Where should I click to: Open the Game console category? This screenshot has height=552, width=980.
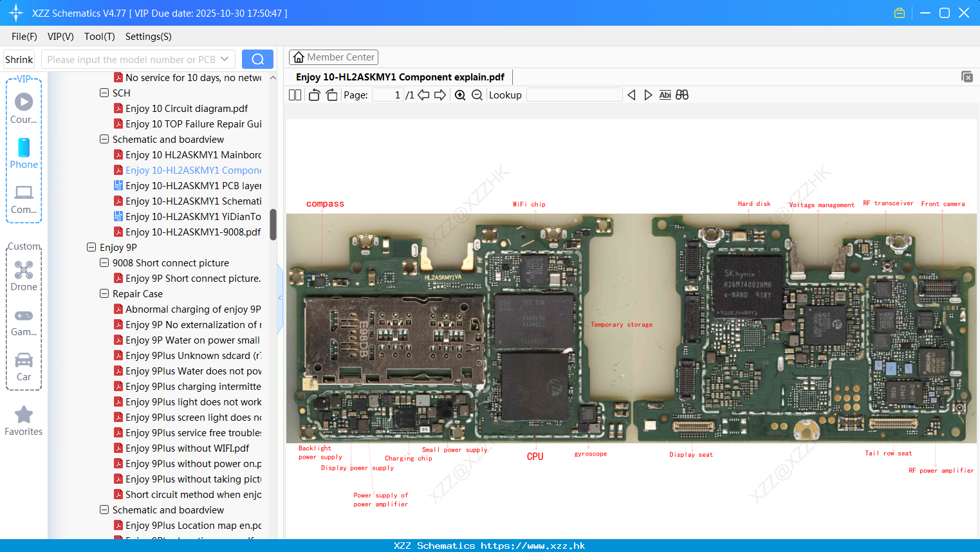24,322
